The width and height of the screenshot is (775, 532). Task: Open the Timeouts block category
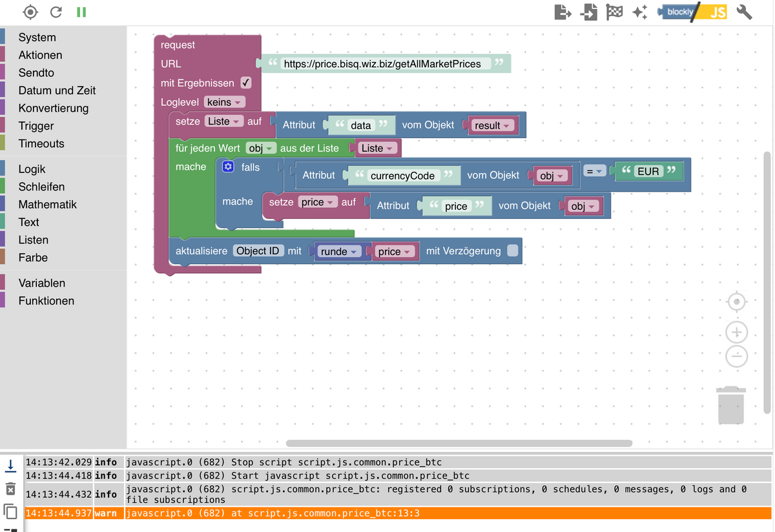coord(41,143)
